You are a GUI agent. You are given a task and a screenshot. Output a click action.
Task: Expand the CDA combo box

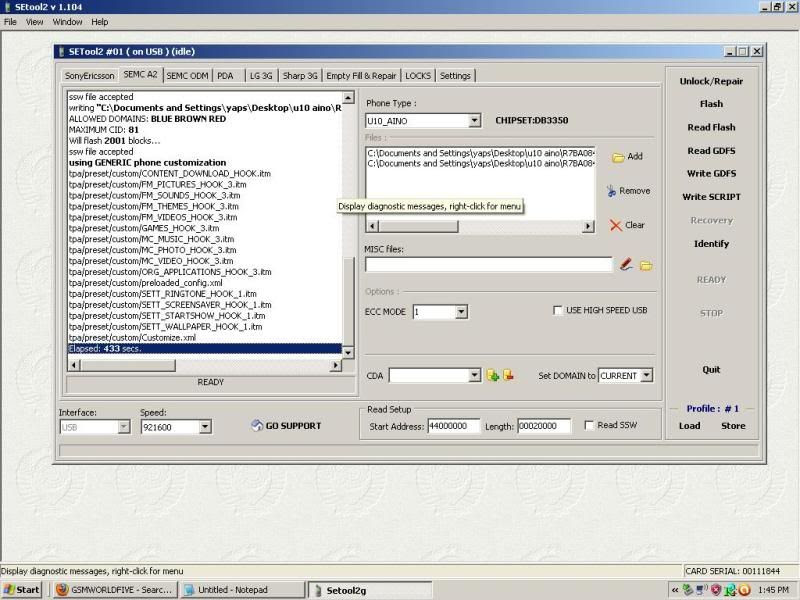click(474, 376)
